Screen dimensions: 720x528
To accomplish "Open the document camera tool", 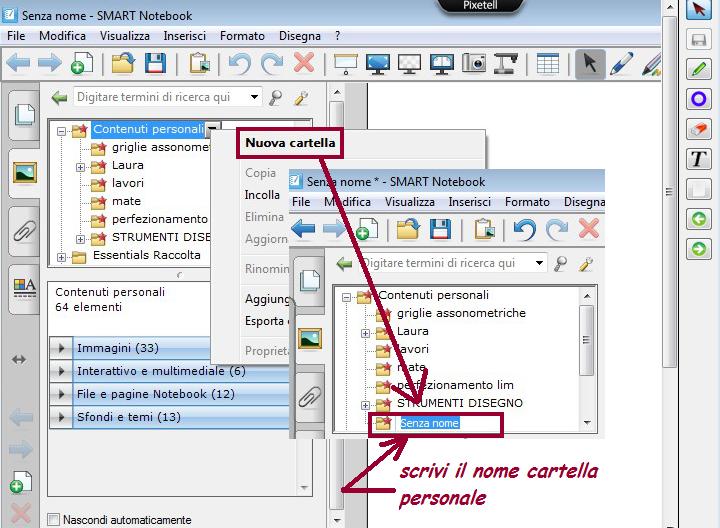I will click(506, 64).
